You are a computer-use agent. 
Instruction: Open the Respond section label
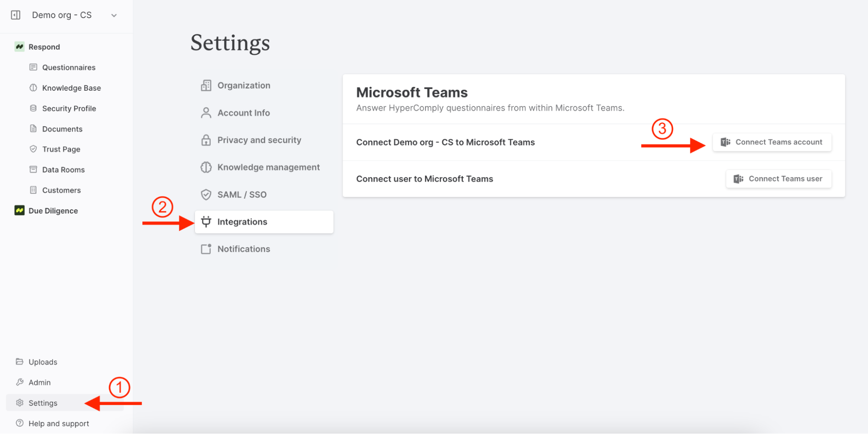click(44, 47)
